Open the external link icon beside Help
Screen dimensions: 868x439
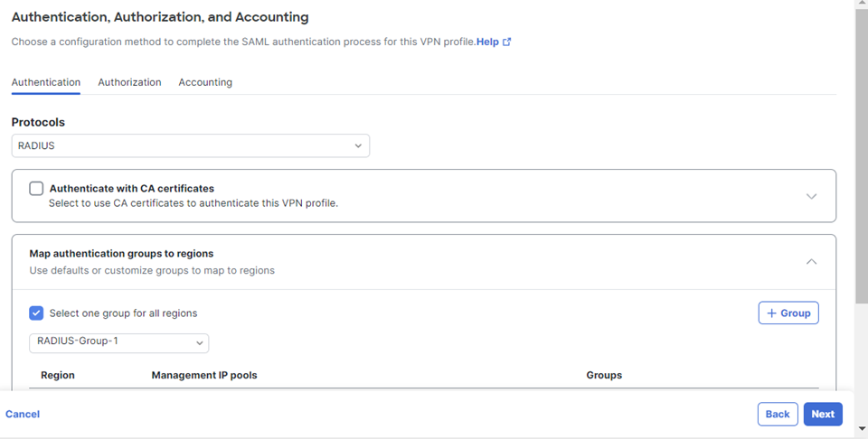click(x=506, y=42)
